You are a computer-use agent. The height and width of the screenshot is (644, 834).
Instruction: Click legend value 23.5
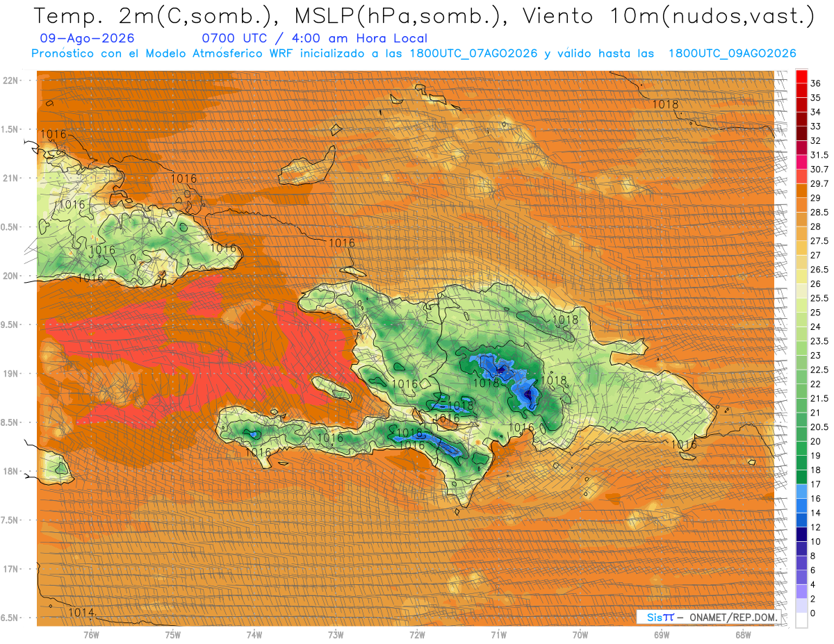(819, 341)
